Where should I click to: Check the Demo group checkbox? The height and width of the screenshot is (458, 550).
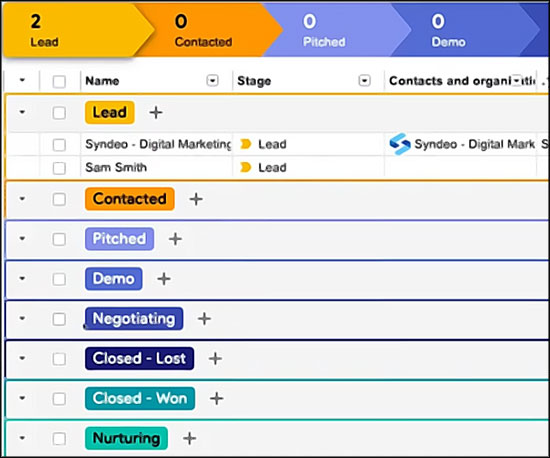(59, 279)
